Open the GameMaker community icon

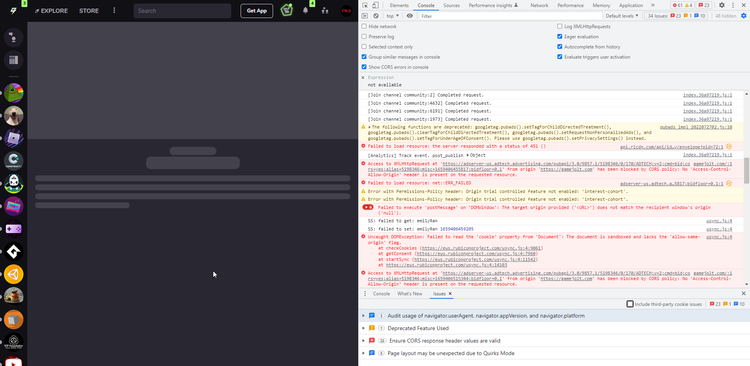point(13,252)
